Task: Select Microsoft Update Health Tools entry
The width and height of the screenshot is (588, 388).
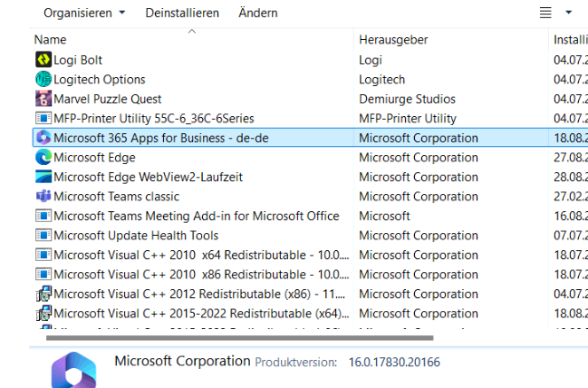Action: click(x=136, y=236)
